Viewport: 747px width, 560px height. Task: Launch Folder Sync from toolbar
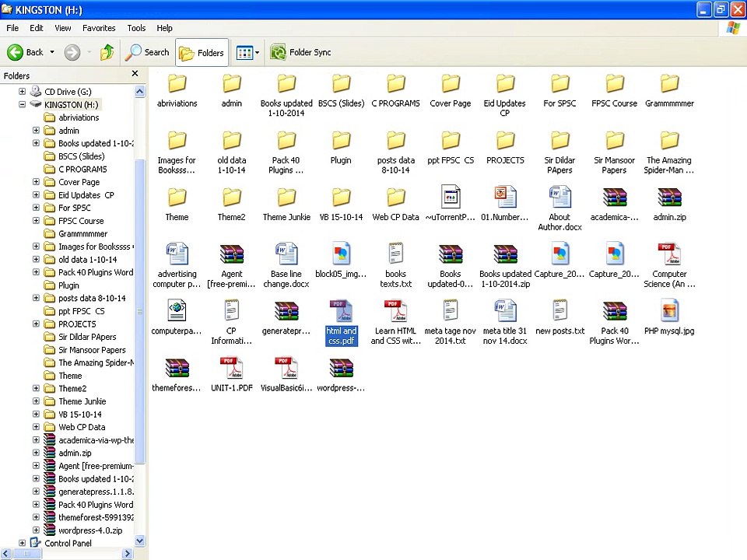[x=300, y=52]
